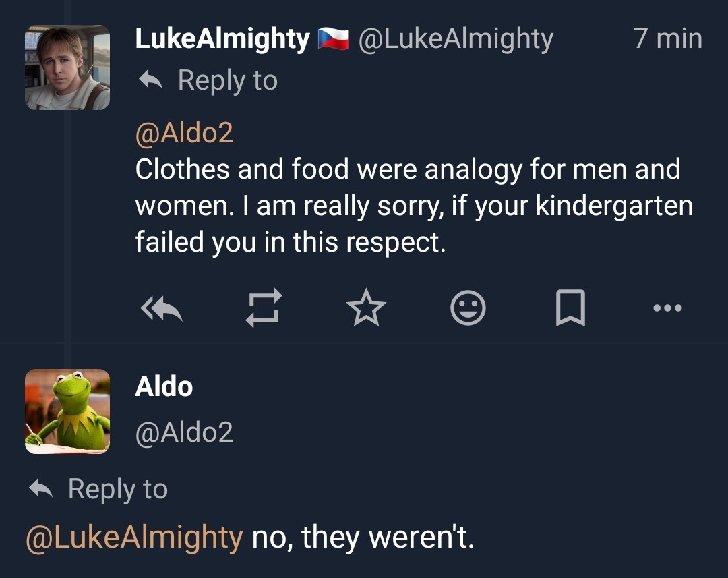Click the grey @LukeAlmighty handle beside the flag
The height and width of the screenshot is (578, 728).
(456, 39)
